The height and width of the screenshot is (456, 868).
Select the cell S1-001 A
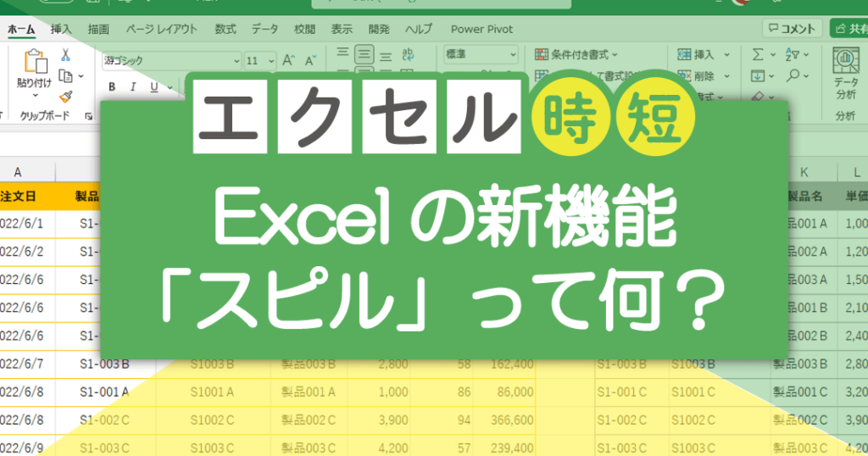point(104,392)
